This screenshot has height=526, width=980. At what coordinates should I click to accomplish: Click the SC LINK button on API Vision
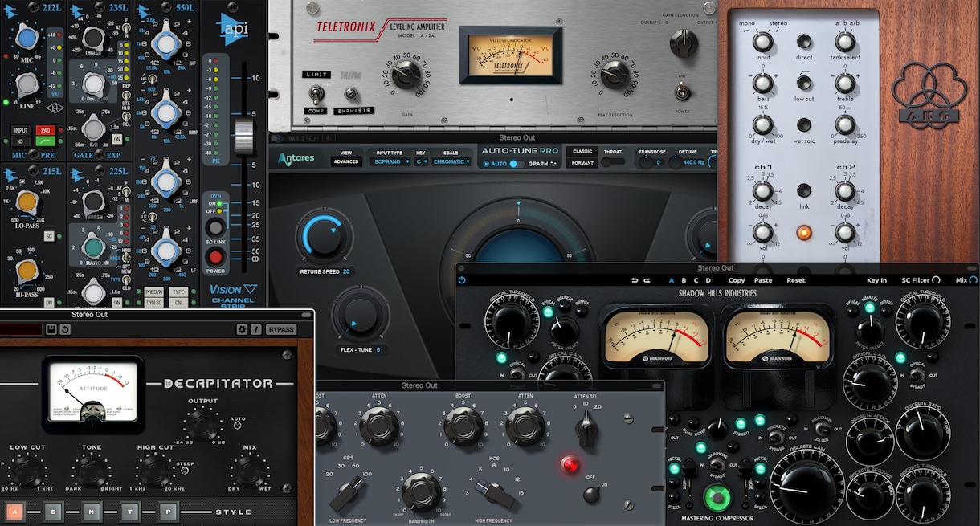(215, 227)
